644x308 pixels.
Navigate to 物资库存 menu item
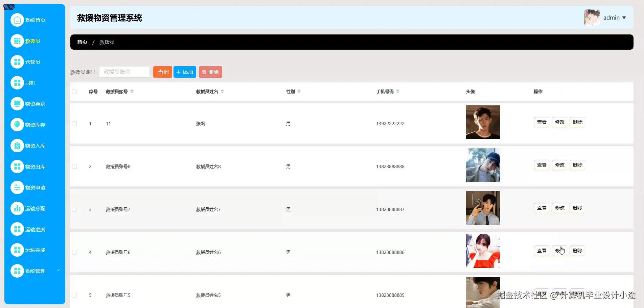coord(35,125)
